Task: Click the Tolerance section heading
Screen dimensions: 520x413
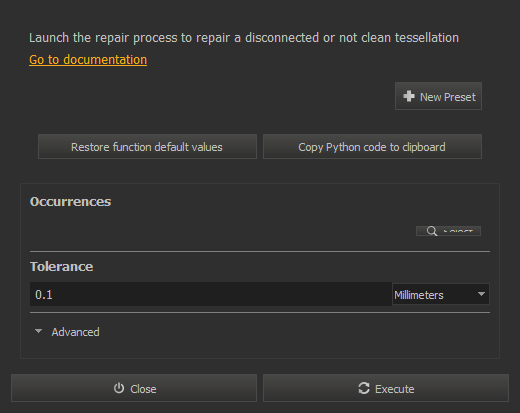Action: [x=61, y=267]
